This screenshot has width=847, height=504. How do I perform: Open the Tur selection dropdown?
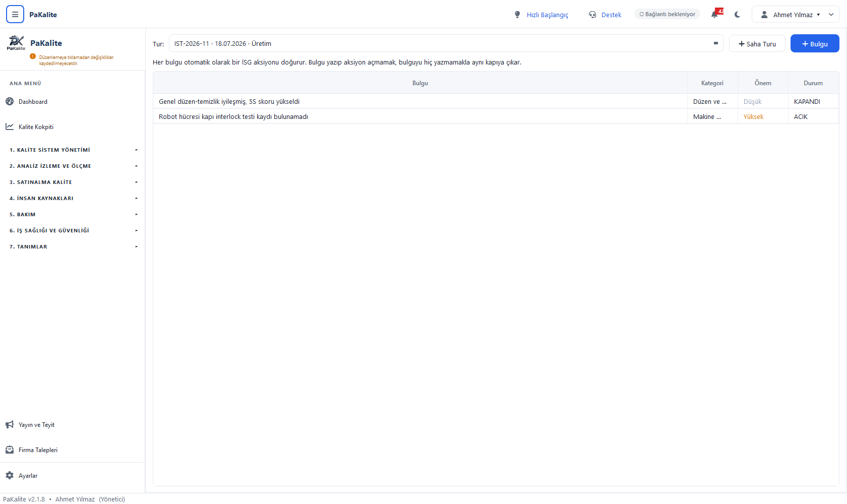446,43
